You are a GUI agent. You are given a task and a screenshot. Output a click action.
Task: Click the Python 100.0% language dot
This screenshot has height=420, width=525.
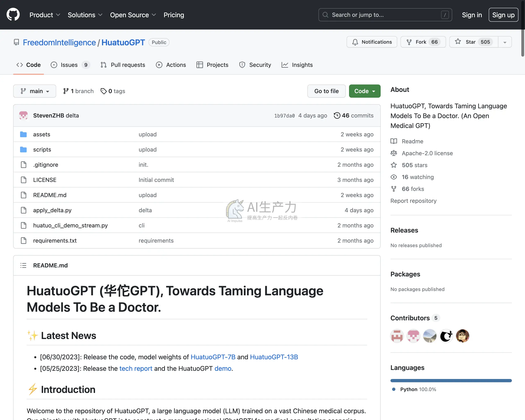coord(394,389)
